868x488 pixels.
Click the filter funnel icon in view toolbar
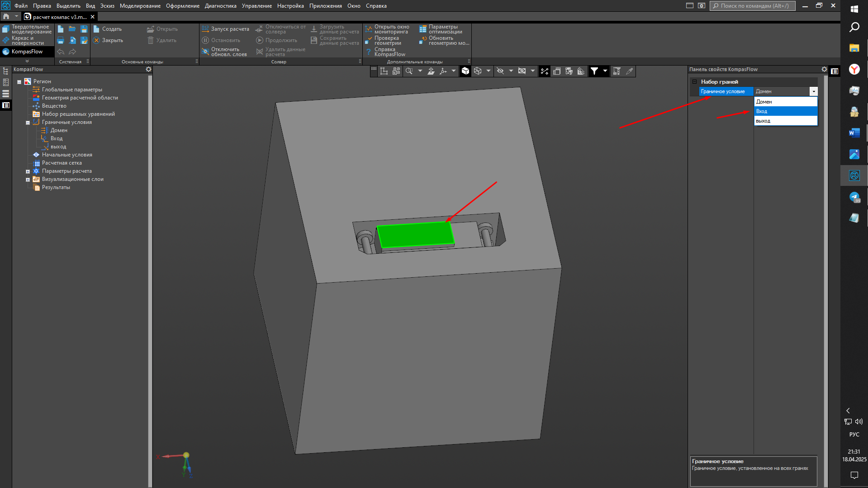click(x=594, y=71)
